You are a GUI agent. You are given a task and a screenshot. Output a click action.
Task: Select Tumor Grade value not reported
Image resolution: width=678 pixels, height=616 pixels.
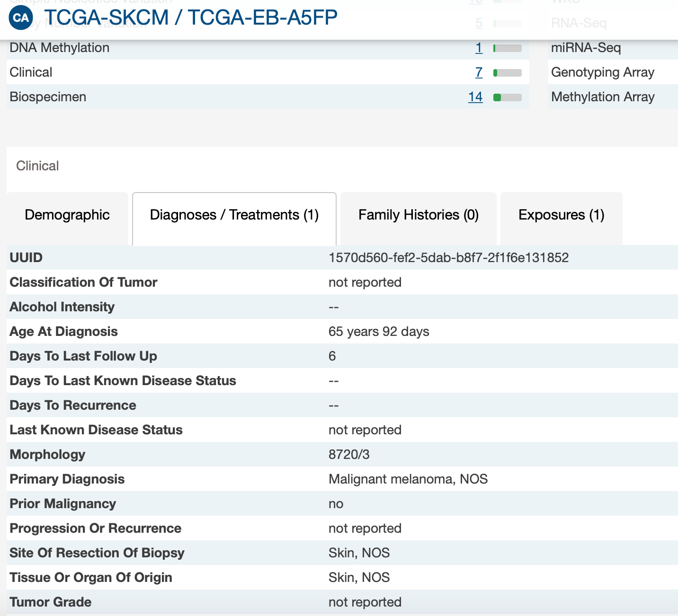point(365,602)
